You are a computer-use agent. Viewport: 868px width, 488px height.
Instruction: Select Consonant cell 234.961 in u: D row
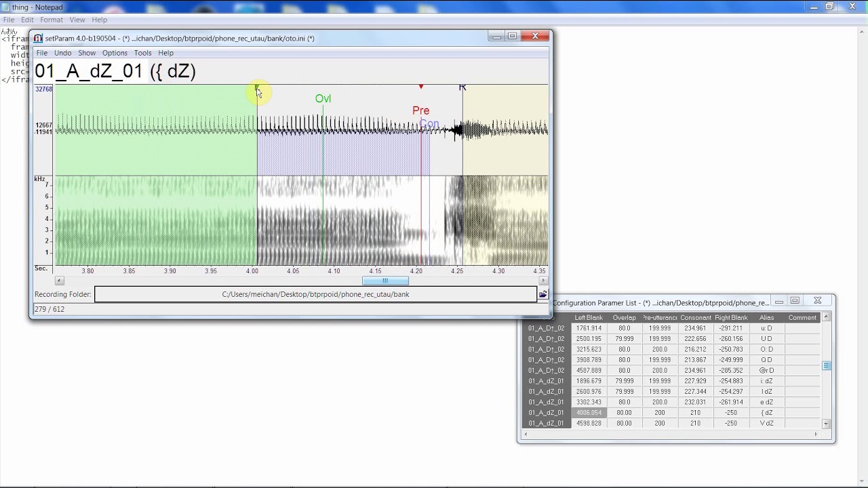[695, 328]
